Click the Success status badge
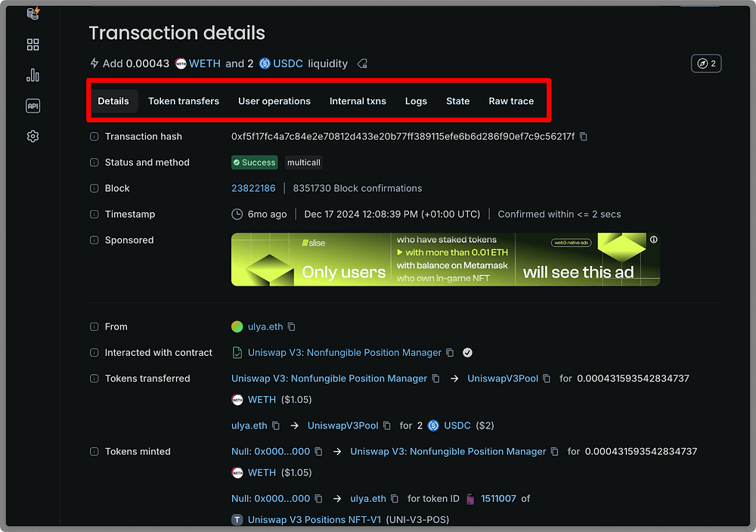The width and height of the screenshot is (756, 532). 255,162
